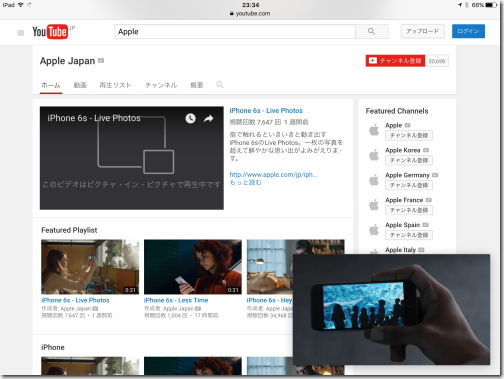This screenshot has width=504, height=379.
Task: Open Live Photos playlist thumbnail
Action: pos(90,267)
